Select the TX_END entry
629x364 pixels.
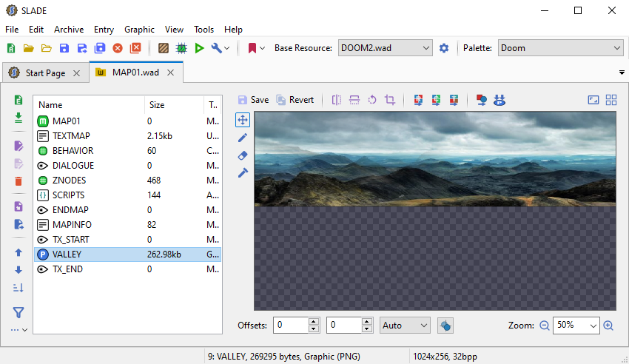point(127,269)
